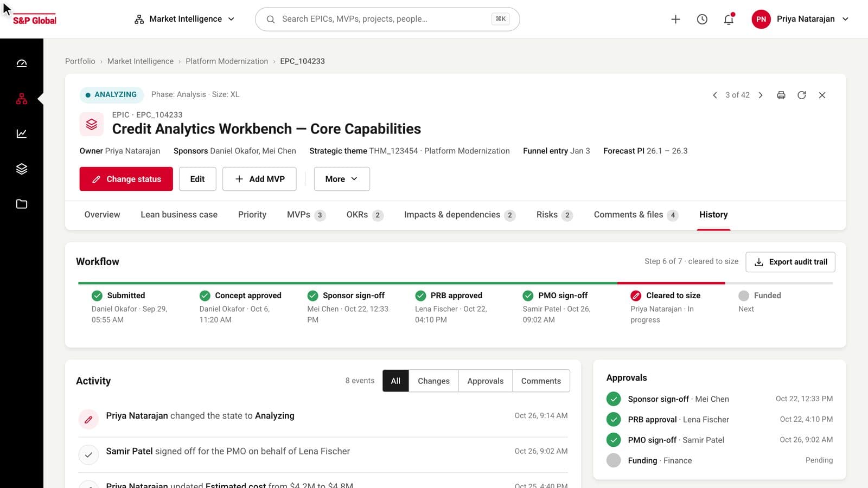
Task: Switch to the Overview tab
Action: tap(102, 215)
